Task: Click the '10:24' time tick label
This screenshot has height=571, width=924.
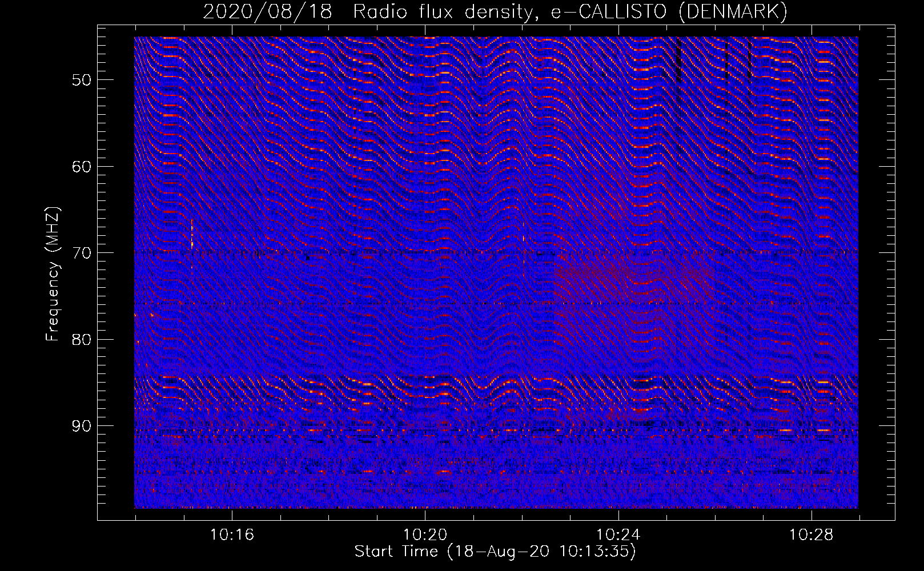Action: [x=618, y=535]
